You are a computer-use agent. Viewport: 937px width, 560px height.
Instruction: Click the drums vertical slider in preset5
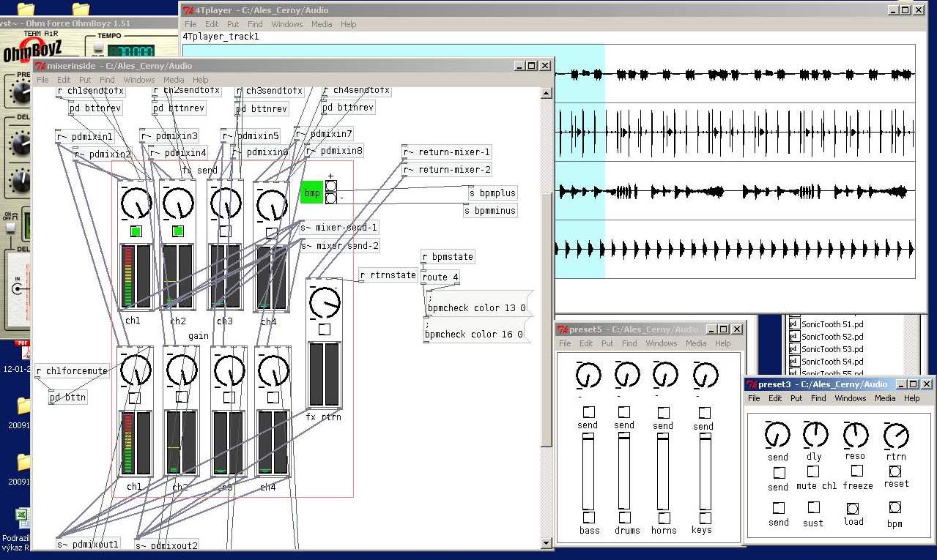(623, 472)
